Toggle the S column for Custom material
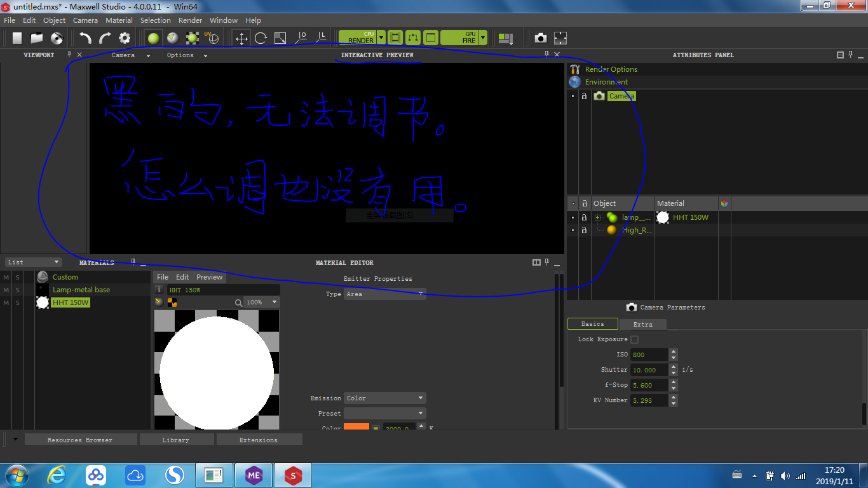Screen dimensions: 868x488 pyautogui.click(x=18, y=277)
